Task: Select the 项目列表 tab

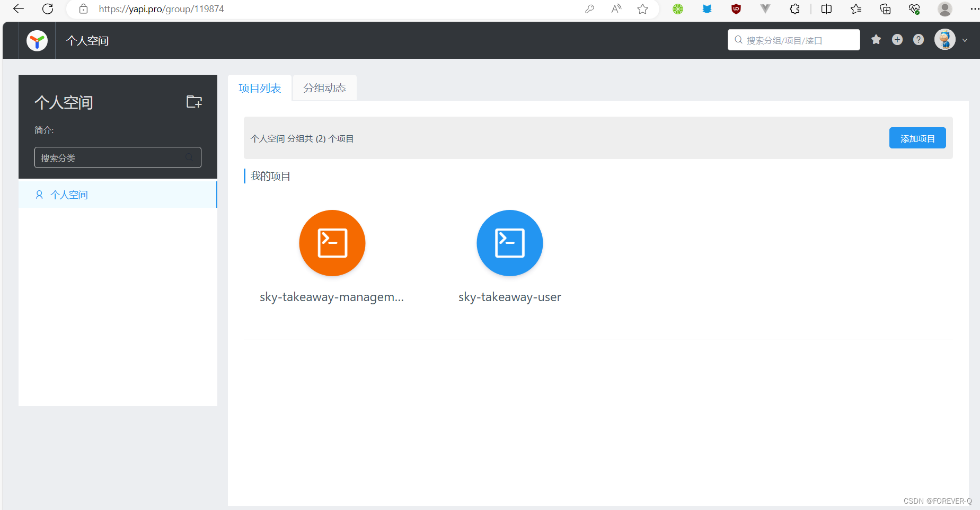Action: tap(260, 87)
